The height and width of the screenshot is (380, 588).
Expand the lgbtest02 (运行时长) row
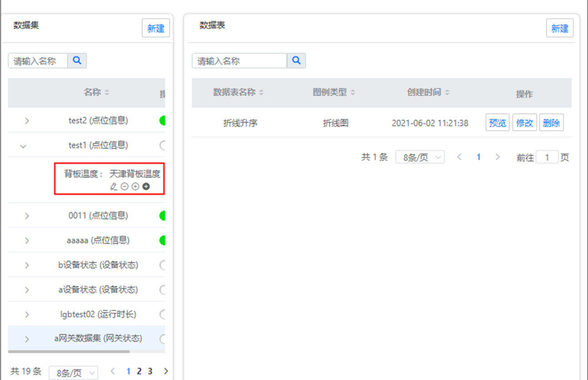coord(27,315)
